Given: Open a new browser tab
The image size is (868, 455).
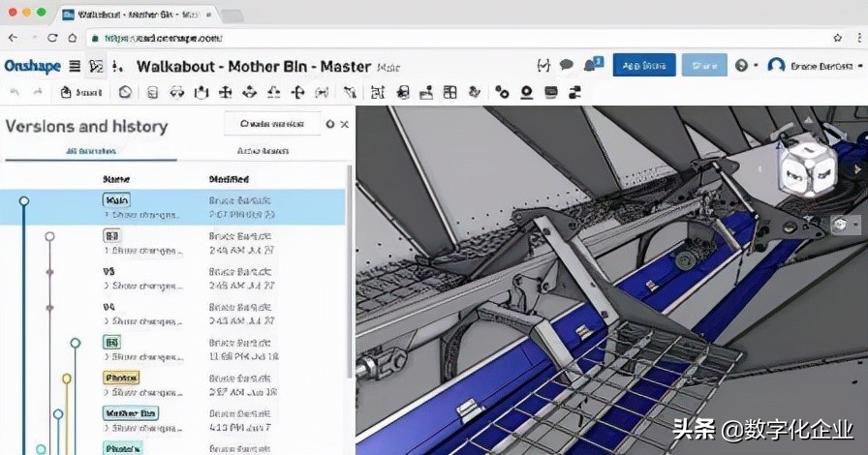Looking at the screenshot, I should [232, 15].
